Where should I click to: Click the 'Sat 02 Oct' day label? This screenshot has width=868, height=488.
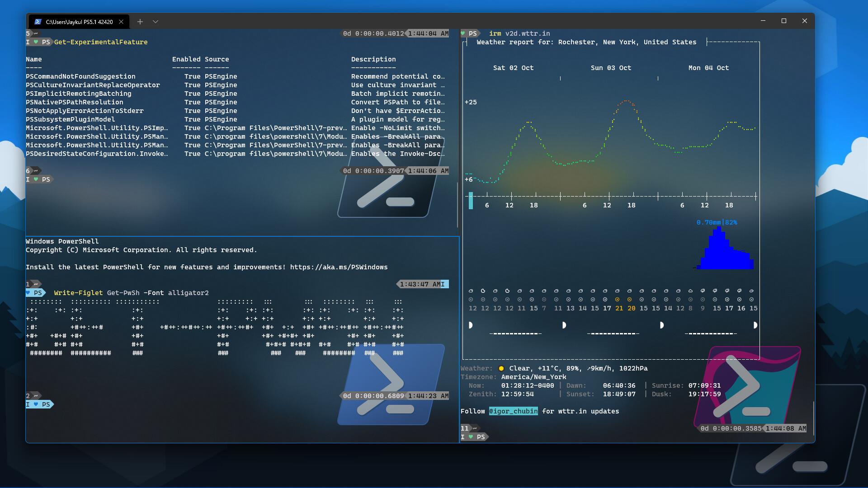click(513, 68)
